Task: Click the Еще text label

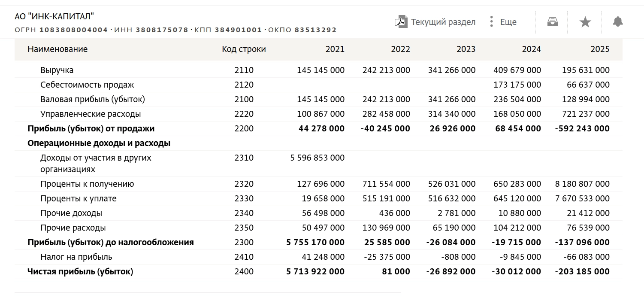Action: point(508,22)
